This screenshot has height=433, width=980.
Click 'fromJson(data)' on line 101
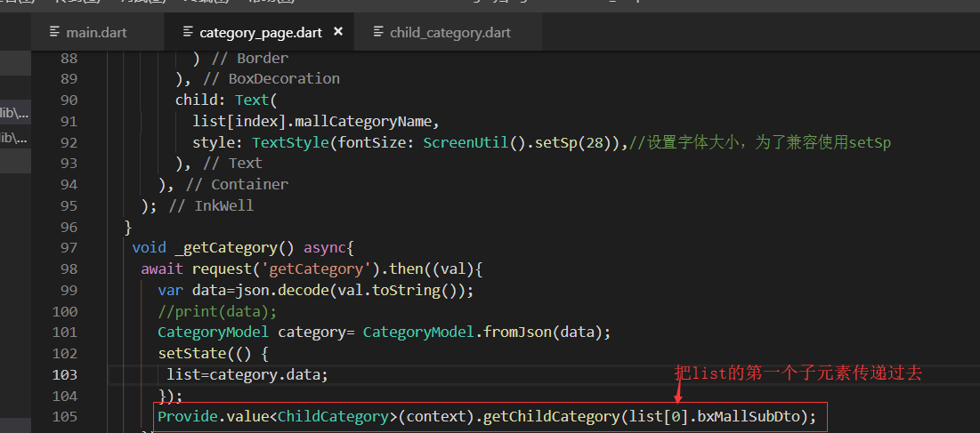coord(544,333)
